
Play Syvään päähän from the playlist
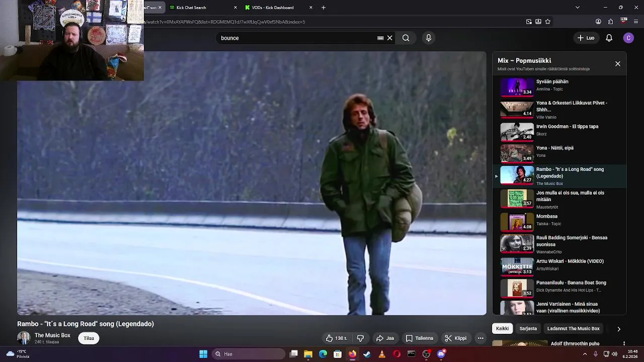coord(559,86)
